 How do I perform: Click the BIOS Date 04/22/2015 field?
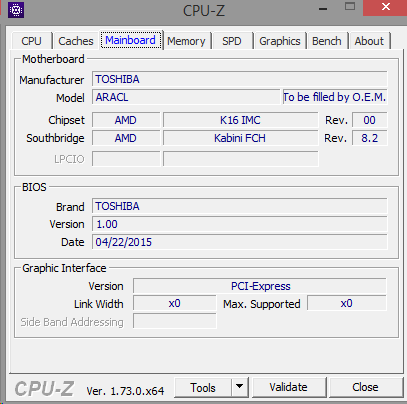tap(240, 242)
